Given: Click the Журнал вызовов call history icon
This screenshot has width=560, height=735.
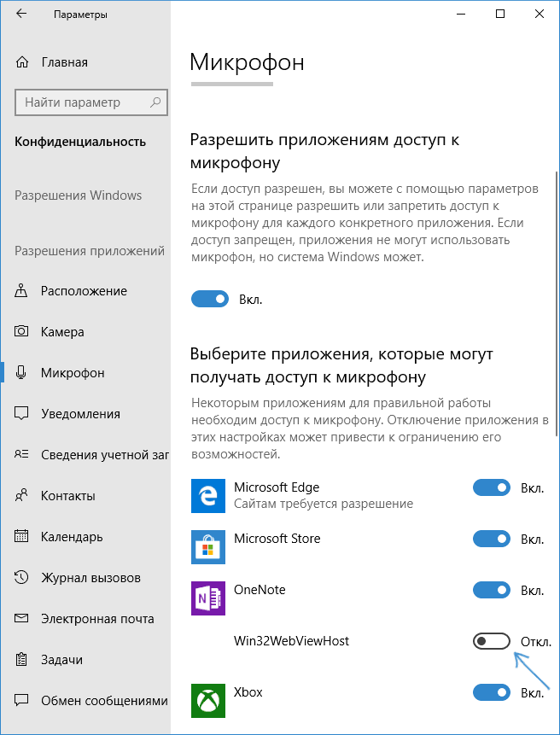Looking at the screenshot, I should [20, 577].
